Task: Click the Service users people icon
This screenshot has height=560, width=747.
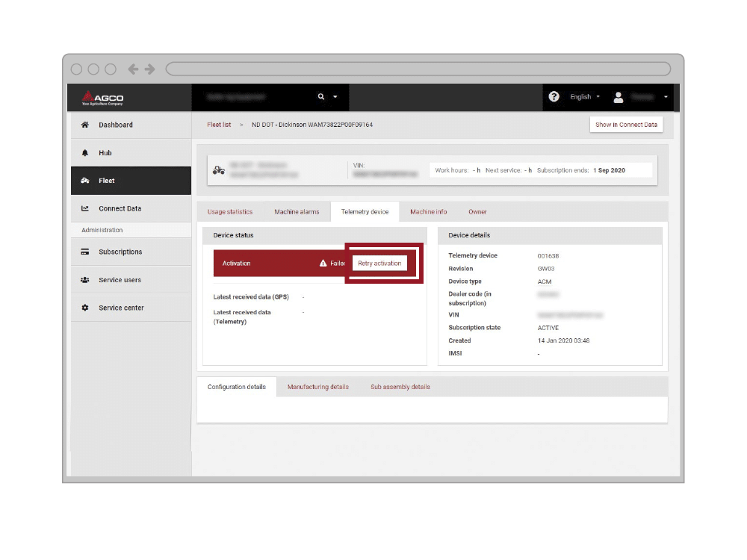Action: point(85,280)
